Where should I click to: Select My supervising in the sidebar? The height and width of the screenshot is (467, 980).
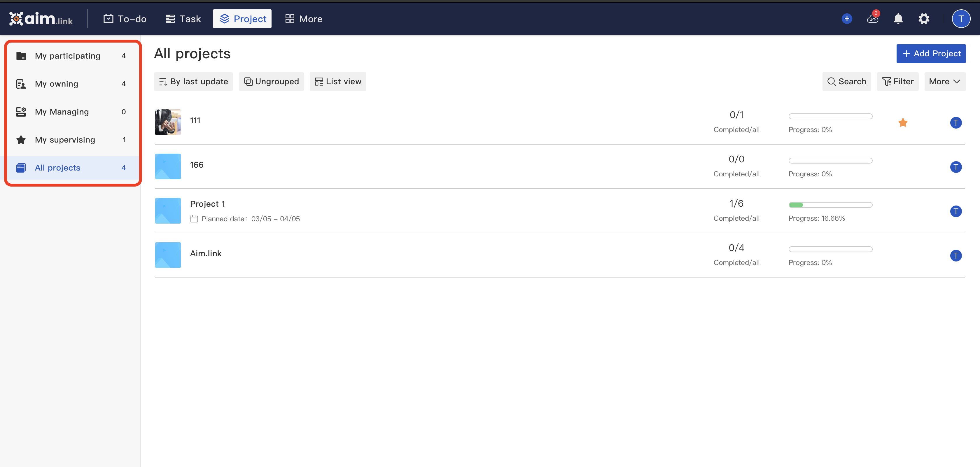[x=65, y=140]
